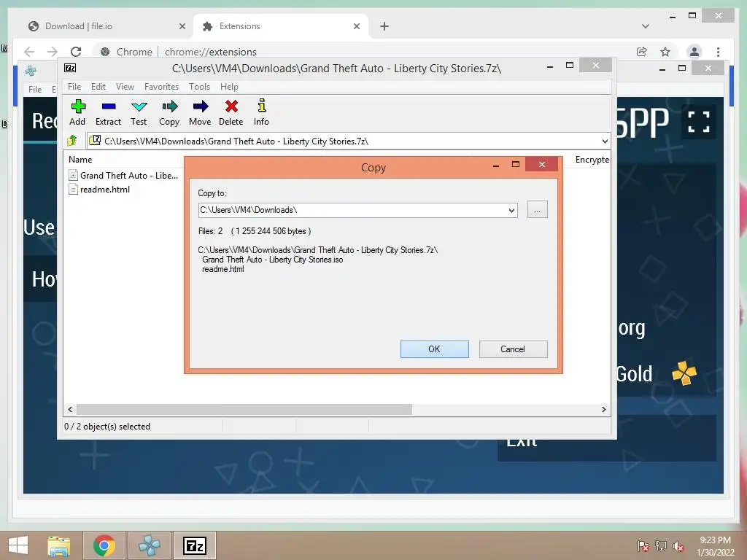
Task: Switch to Chrome in the taskbar
Action: (104, 545)
